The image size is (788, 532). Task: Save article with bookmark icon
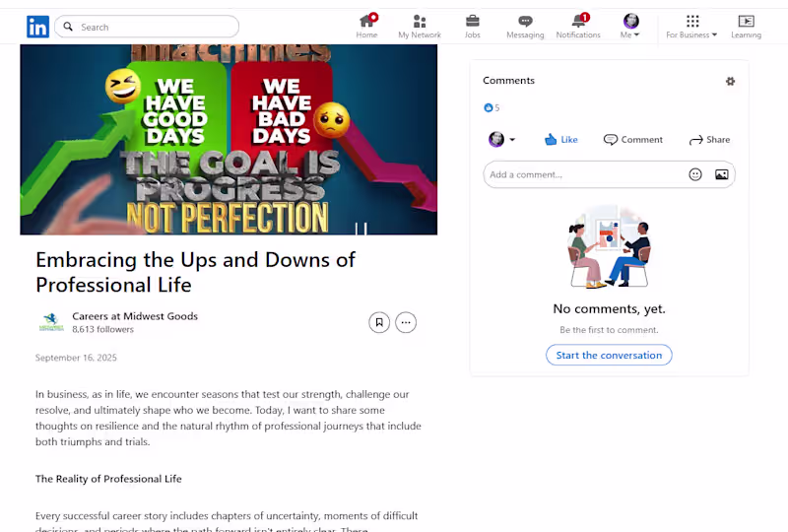point(379,322)
